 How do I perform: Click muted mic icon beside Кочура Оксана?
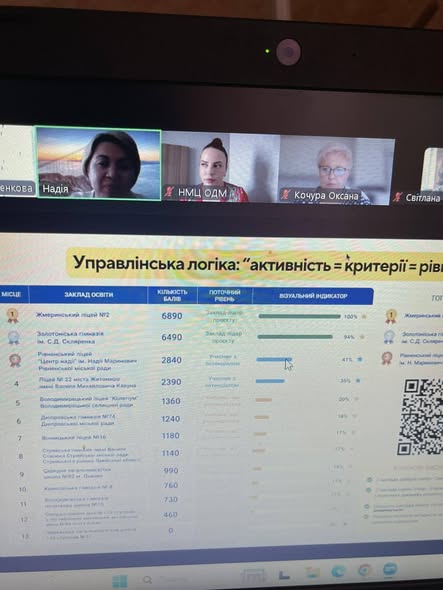click(x=286, y=195)
